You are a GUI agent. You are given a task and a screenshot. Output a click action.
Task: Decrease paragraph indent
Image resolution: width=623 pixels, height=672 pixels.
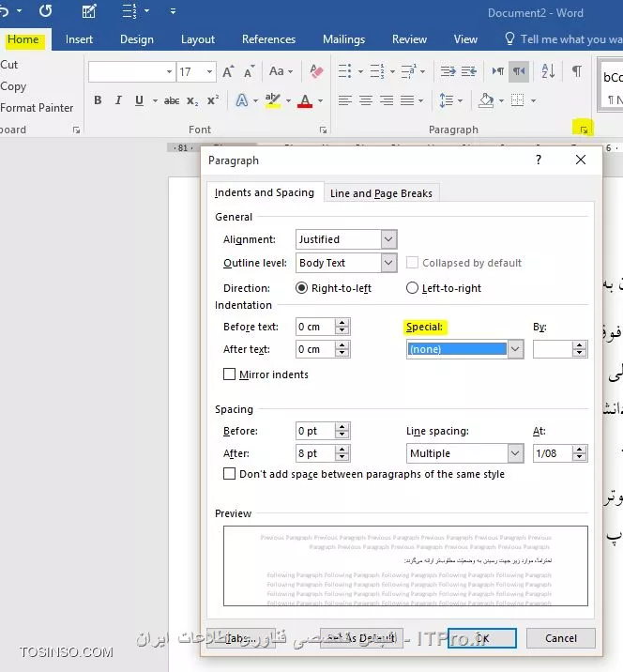coord(448,71)
